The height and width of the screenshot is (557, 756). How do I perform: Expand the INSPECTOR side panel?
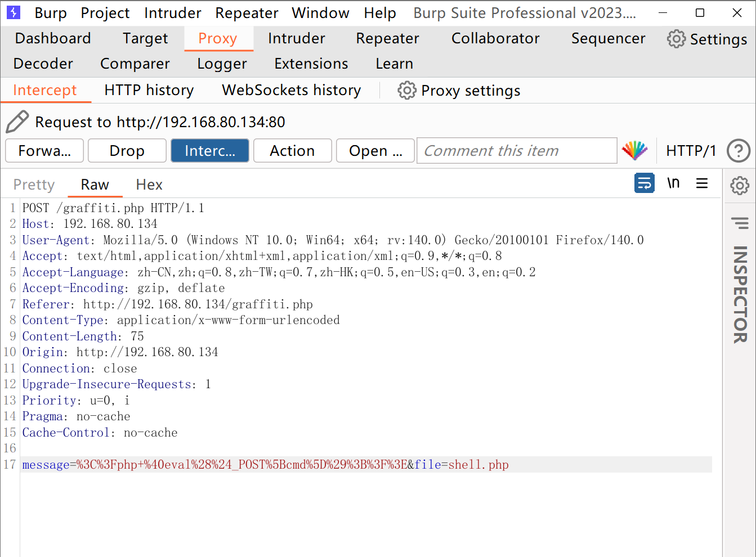(740, 294)
